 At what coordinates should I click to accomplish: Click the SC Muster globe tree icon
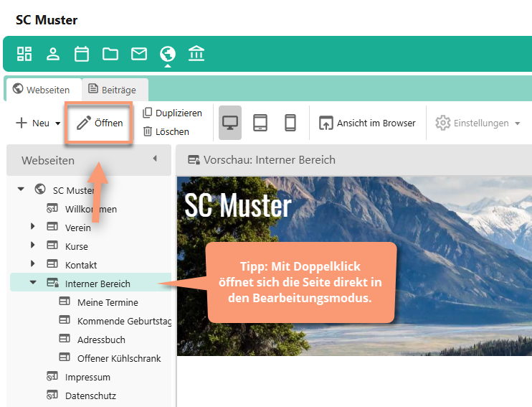click(x=40, y=189)
